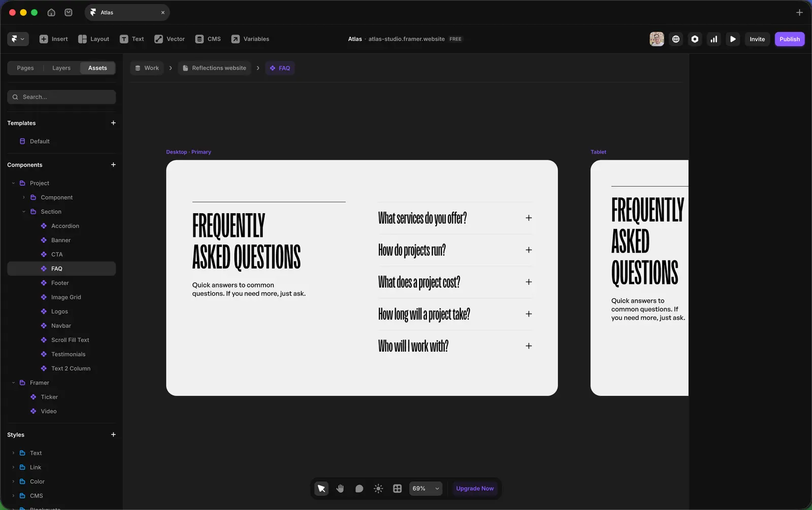
Task: Select the Text 2 Column component
Action: click(61, 368)
